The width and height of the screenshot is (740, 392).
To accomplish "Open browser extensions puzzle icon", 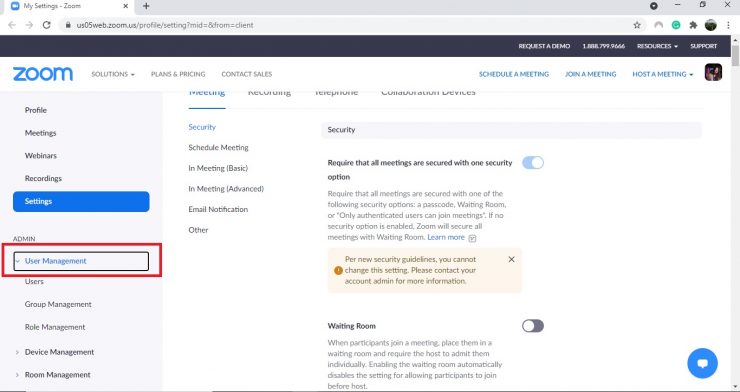I will [x=693, y=25].
